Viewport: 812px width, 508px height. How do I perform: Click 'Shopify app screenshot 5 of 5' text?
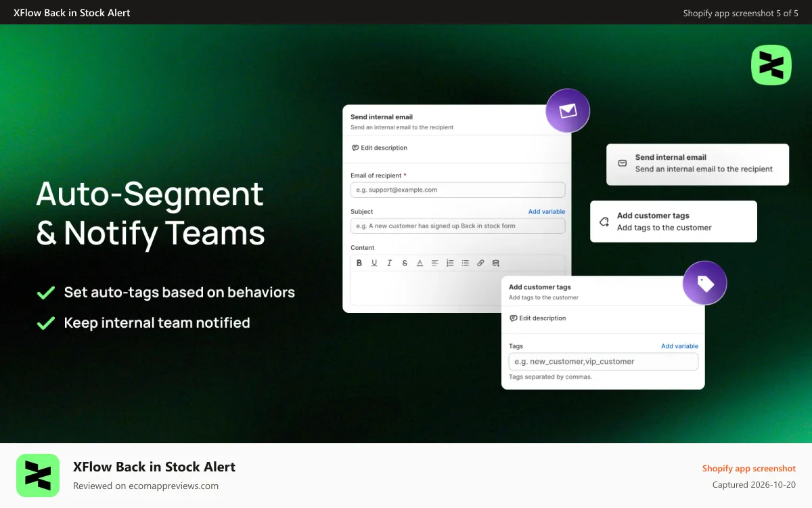741,13
